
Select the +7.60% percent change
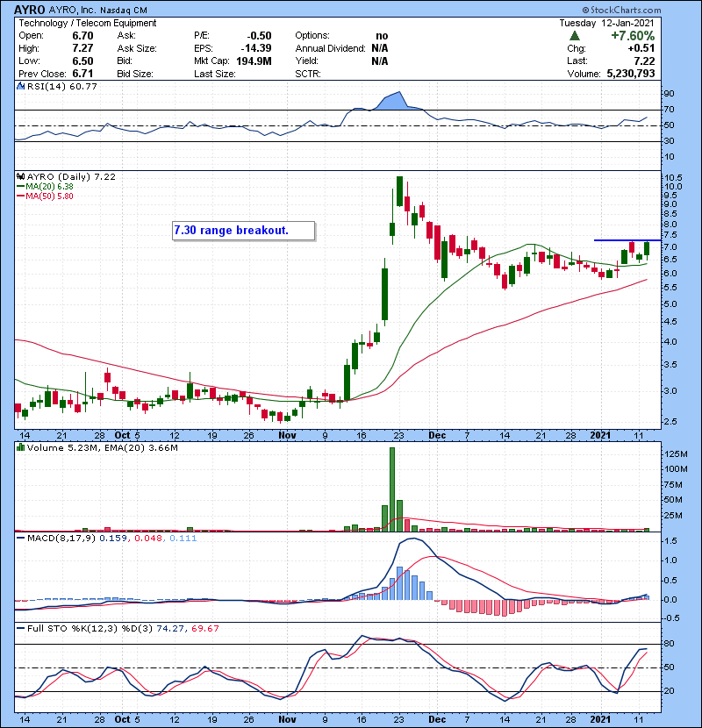[x=633, y=36]
